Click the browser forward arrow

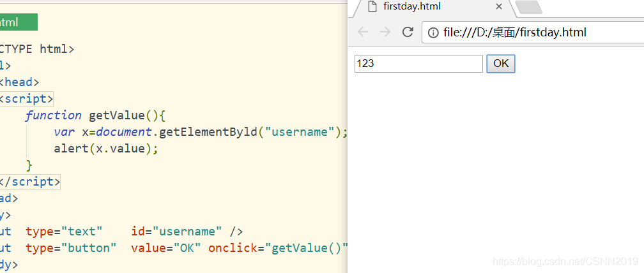pyautogui.click(x=385, y=32)
